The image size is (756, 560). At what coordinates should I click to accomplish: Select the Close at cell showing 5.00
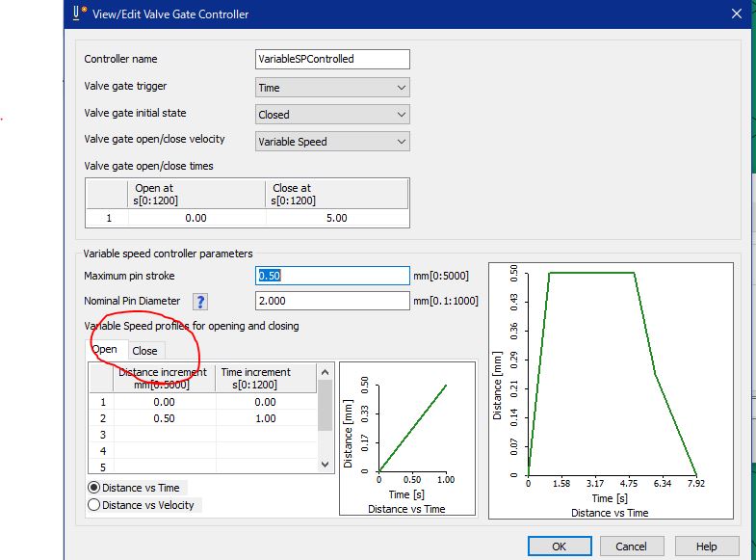[336, 218]
